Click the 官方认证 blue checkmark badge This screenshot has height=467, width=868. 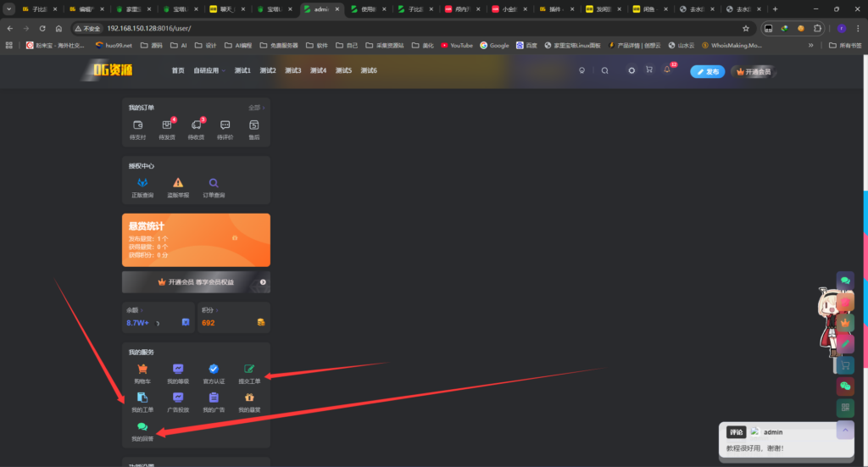click(214, 373)
